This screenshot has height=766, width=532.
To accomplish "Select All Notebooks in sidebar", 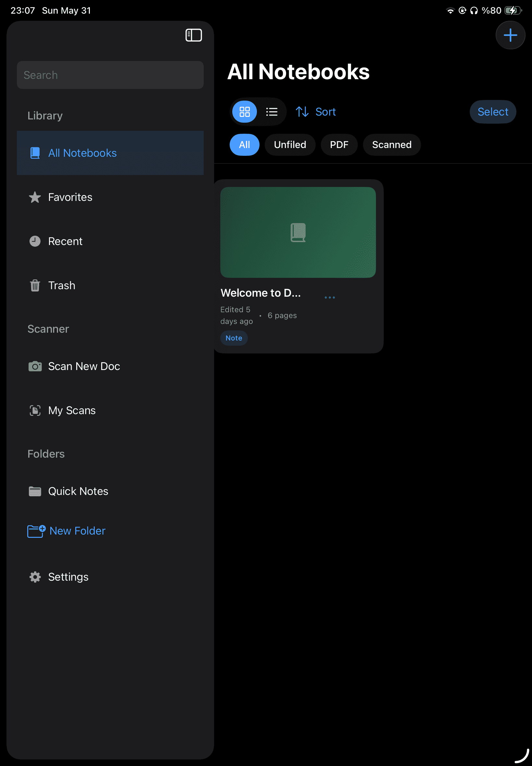I will click(x=110, y=153).
